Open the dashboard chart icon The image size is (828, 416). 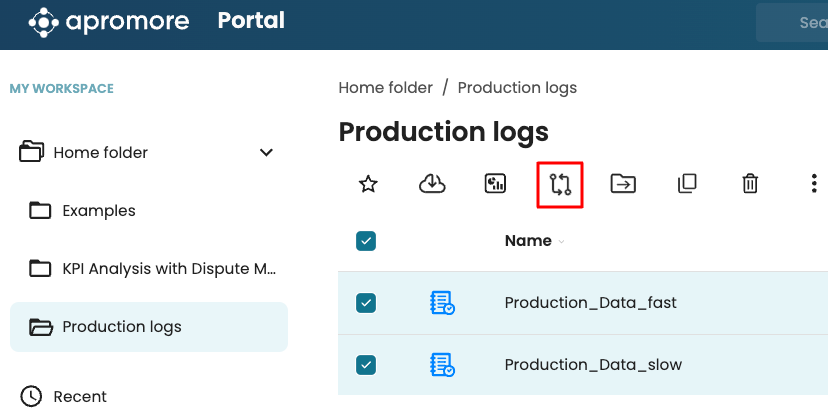tap(495, 184)
